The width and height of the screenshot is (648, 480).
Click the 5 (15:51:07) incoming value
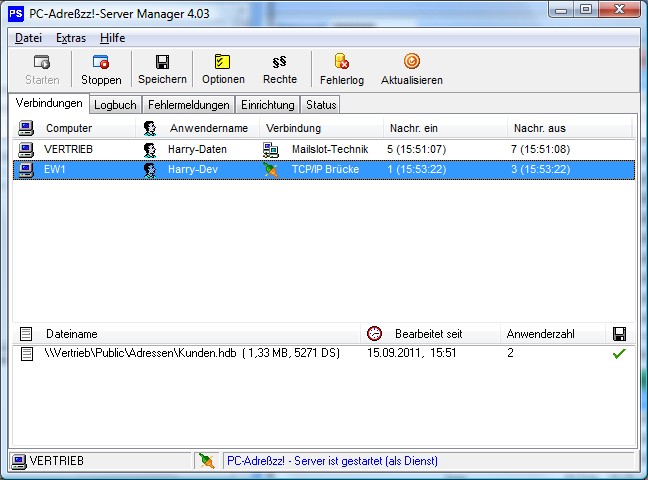417,149
